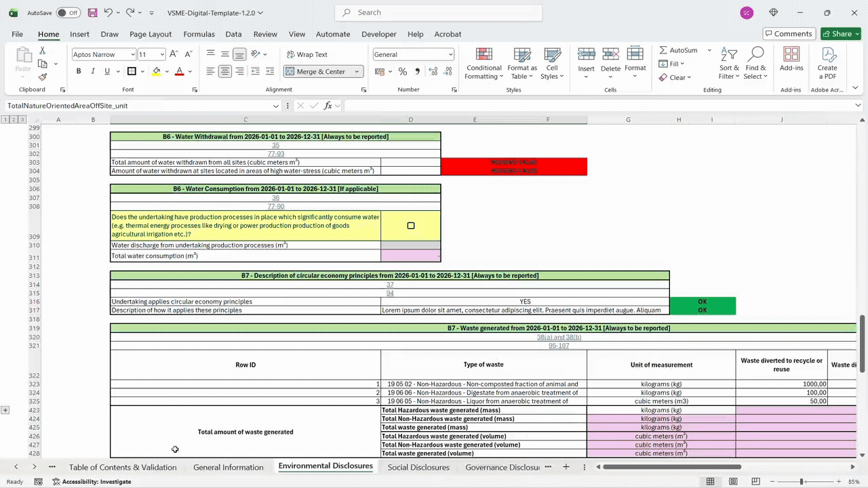Select outline level 3 button
868x488 pixels.
(22, 119)
